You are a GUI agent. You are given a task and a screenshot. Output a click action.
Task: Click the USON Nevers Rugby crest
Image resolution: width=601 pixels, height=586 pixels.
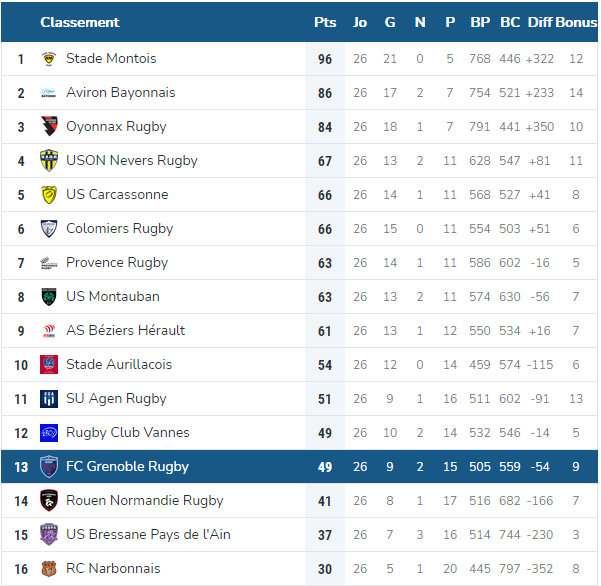click(49, 161)
